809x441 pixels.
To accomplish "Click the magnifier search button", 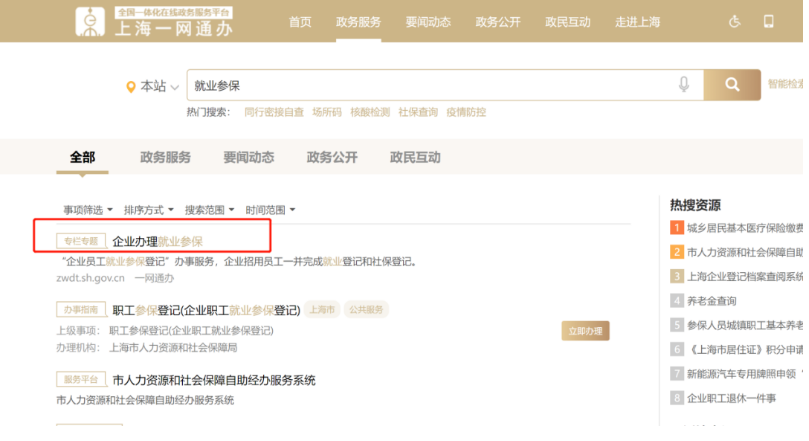I will pos(732,85).
